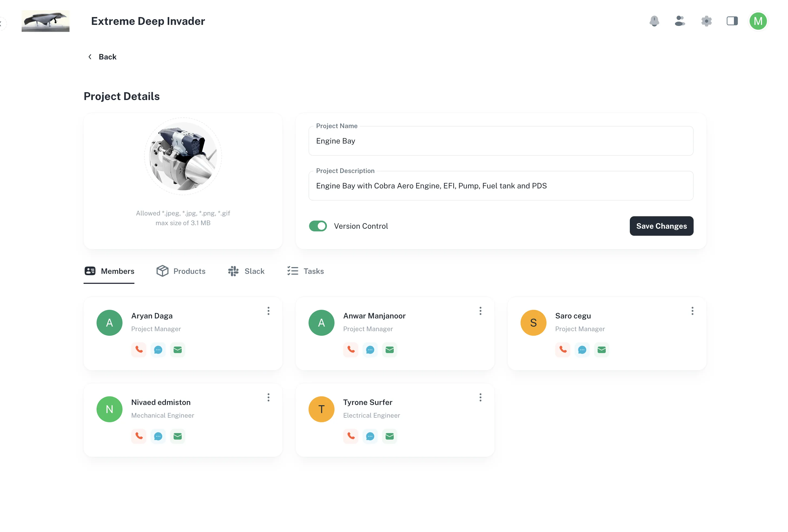Select the orange S avatar of Saro cegu
Image resolution: width=788 pixels, height=532 pixels.
coord(533,322)
